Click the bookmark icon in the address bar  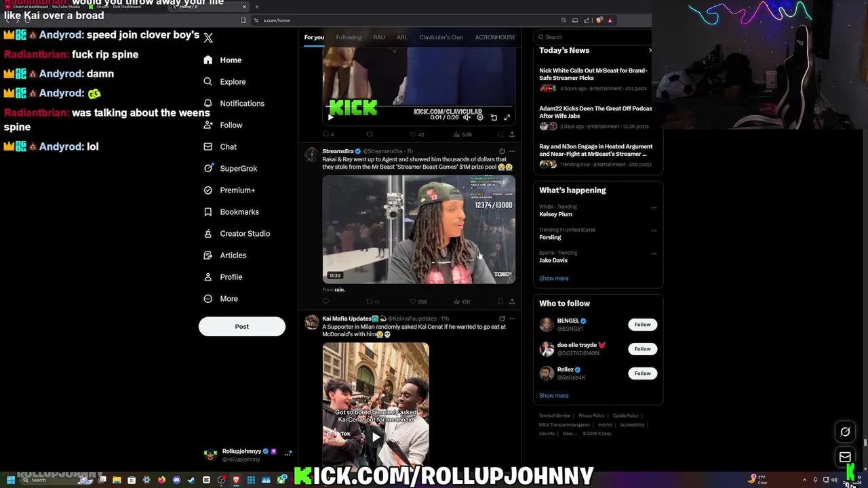(x=243, y=20)
